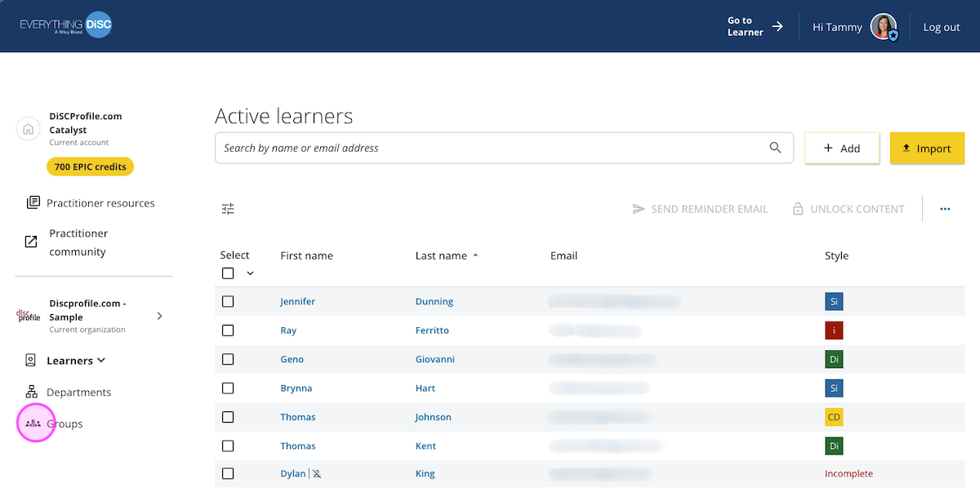Click Ray Ferritto's red i style badge
Viewport: 980px width, 488px height.
(834, 331)
